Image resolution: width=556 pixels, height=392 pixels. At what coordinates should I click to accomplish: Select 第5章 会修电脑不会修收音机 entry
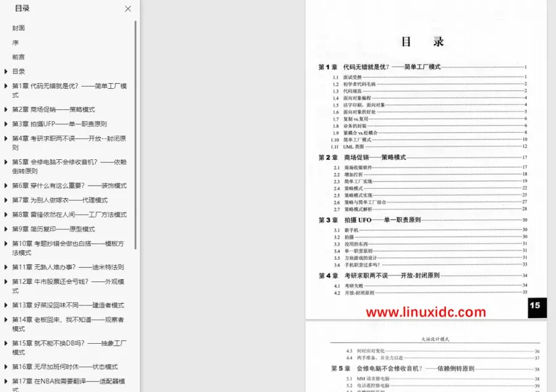[x=69, y=166]
